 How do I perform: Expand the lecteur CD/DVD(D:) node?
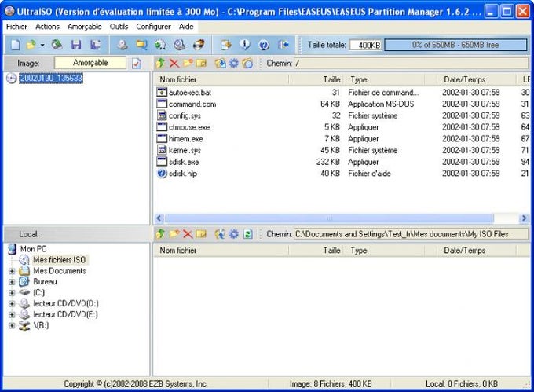click(x=12, y=304)
